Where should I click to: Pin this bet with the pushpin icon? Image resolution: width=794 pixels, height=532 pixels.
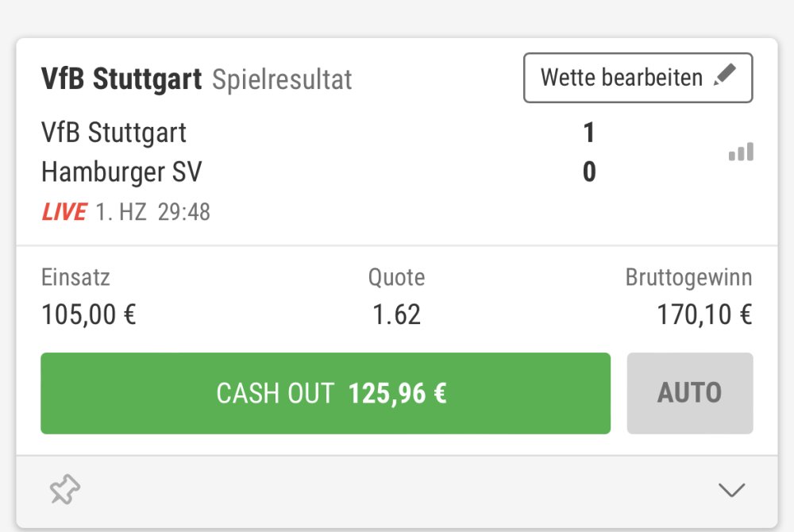click(65, 490)
